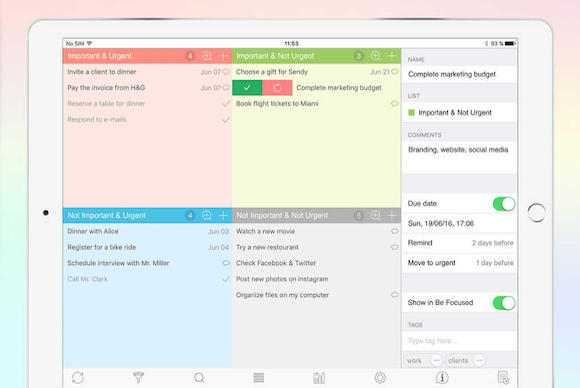Tap the search magnifier in bottom toolbar
The width and height of the screenshot is (580, 388).
tap(199, 378)
